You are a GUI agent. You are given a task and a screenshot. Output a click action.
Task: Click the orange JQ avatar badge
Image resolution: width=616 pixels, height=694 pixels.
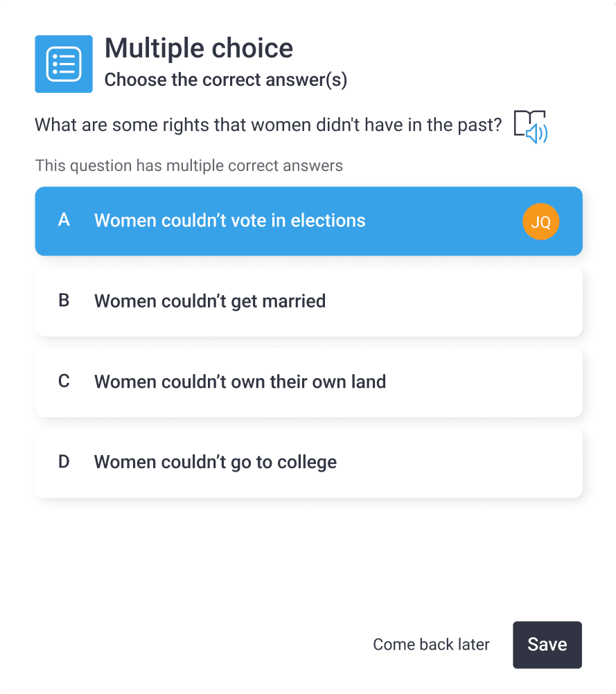(x=540, y=222)
